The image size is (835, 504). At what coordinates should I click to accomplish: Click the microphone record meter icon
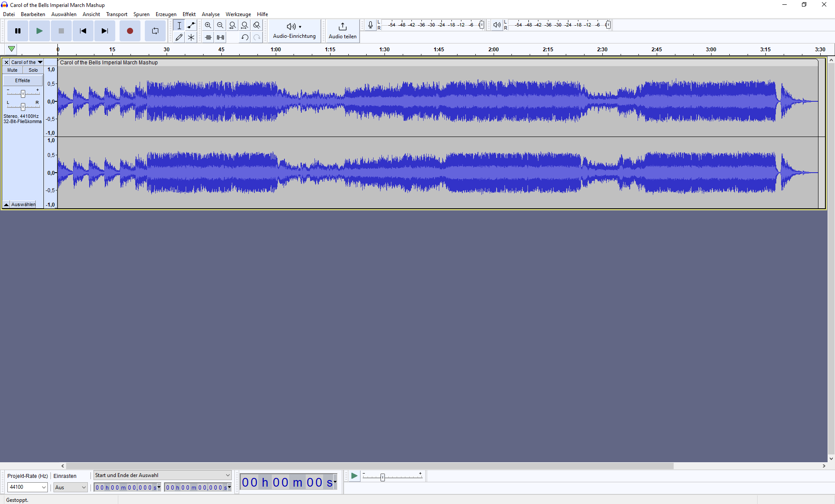pyautogui.click(x=371, y=25)
